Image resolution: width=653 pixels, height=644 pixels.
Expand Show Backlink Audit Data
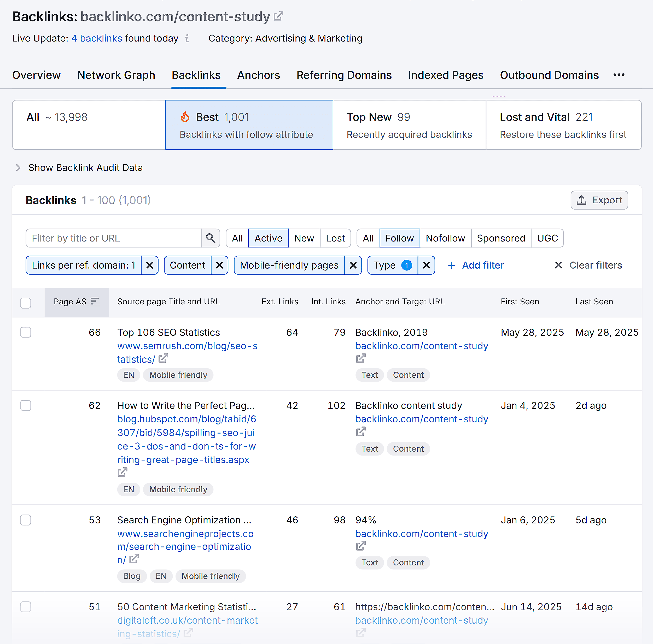[79, 168]
